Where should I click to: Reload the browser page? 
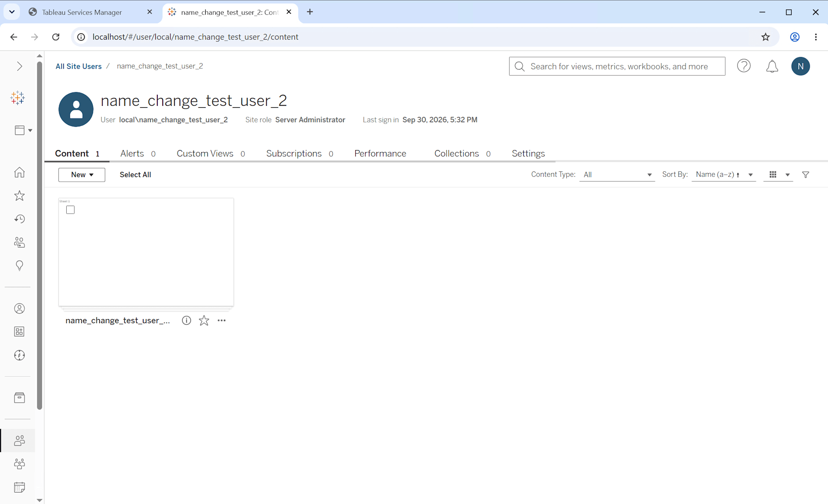[56, 37]
